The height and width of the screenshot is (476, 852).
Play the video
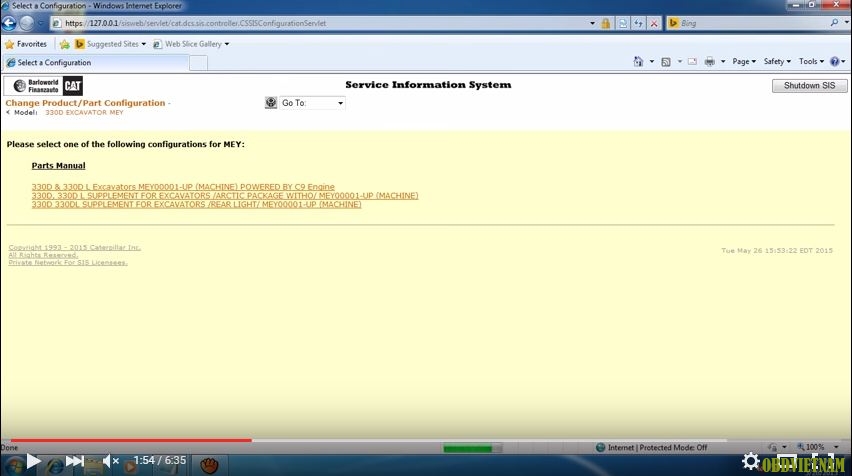point(33,461)
